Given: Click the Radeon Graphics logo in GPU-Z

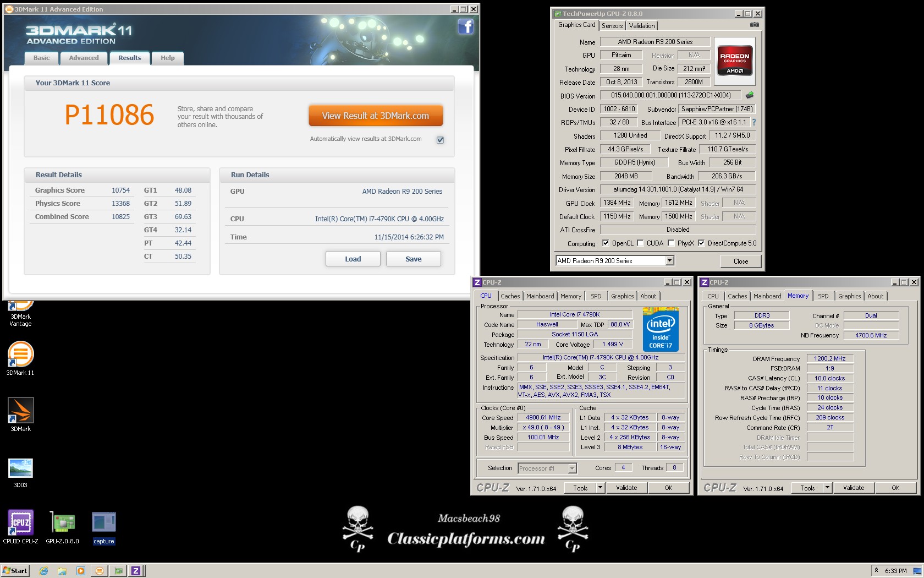Looking at the screenshot, I should 734,61.
